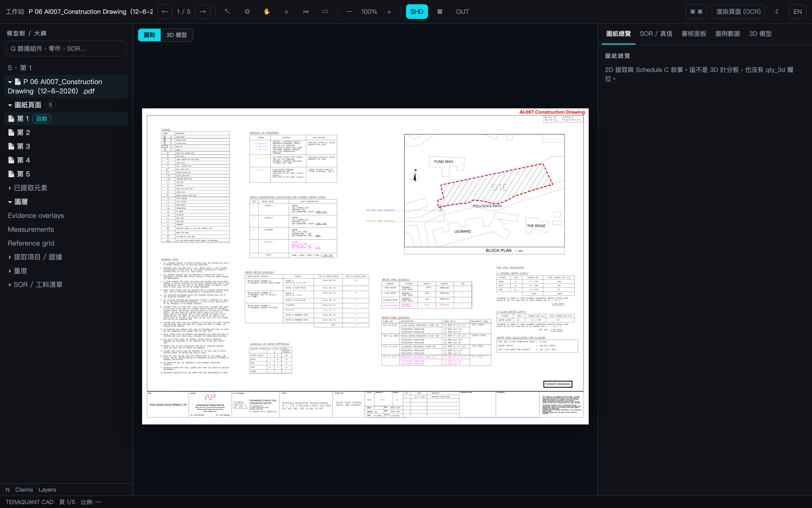Screen dimensions: 812x508
Task: Click the page icon beside 第 2
Action: point(11,132)
